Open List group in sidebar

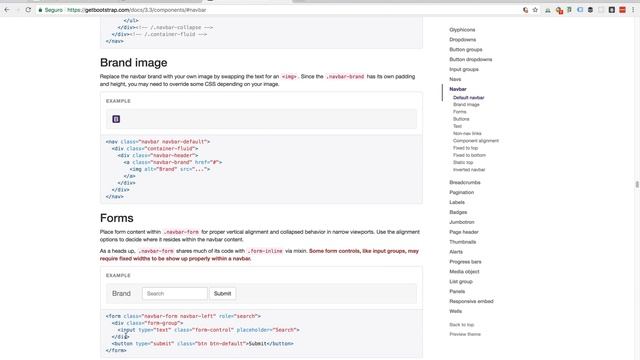click(x=461, y=282)
